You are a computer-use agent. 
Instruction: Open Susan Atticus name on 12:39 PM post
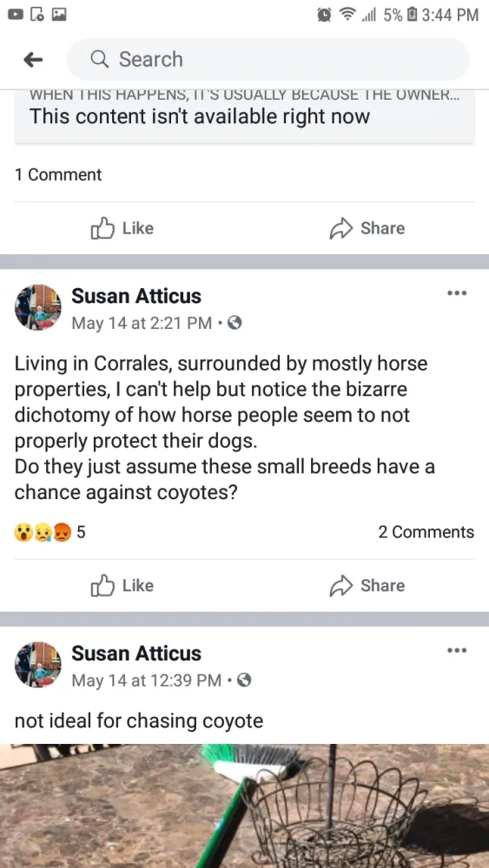coord(136,654)
